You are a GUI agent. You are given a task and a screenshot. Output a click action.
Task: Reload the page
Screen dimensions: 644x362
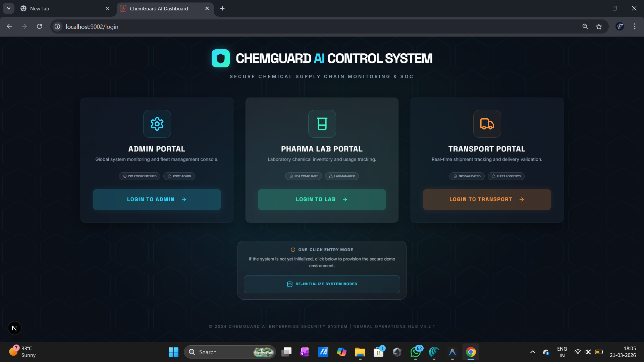pos(39,26)
